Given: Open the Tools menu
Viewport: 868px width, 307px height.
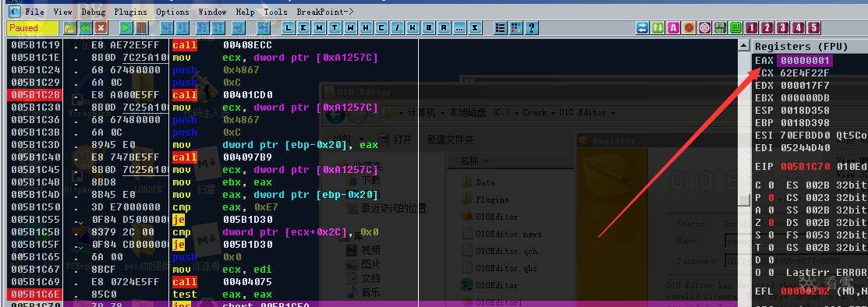Looking at the screenshot, I should (x=275, y=12).
